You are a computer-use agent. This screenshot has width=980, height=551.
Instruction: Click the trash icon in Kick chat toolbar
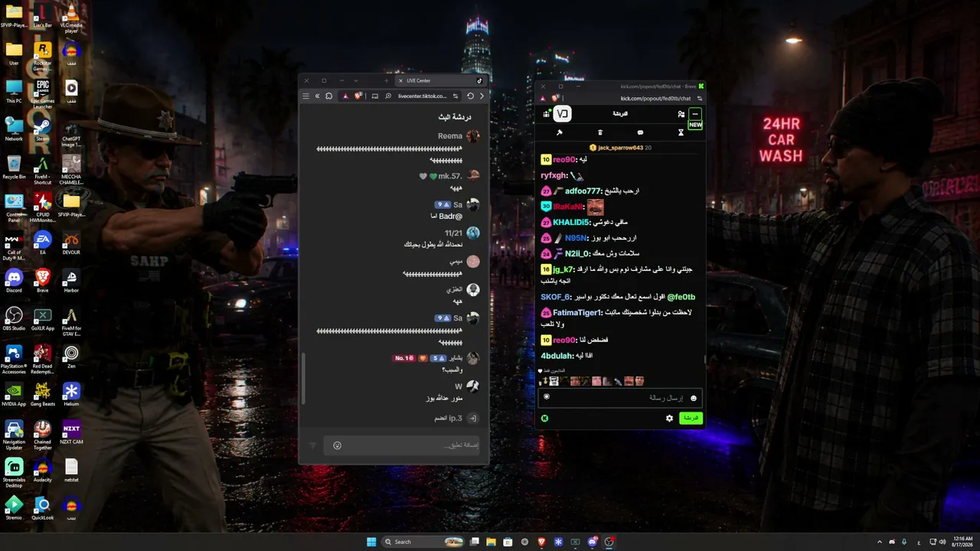[x=600, y=132]
